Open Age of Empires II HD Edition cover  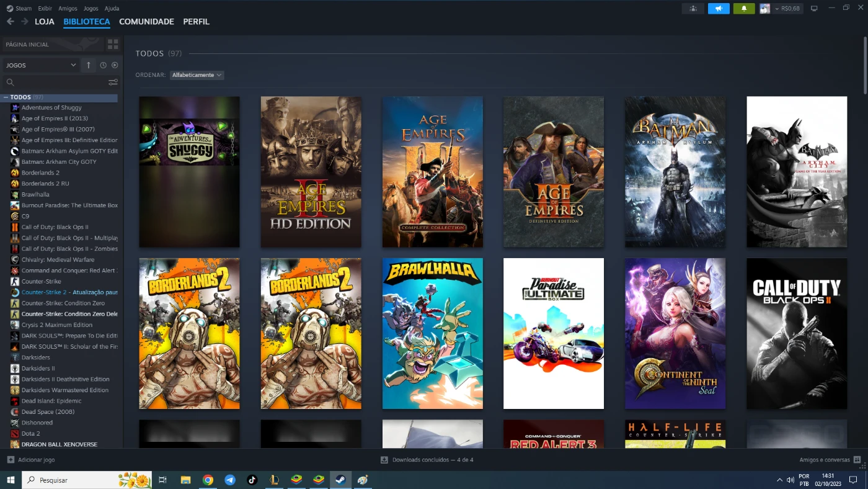311,172
